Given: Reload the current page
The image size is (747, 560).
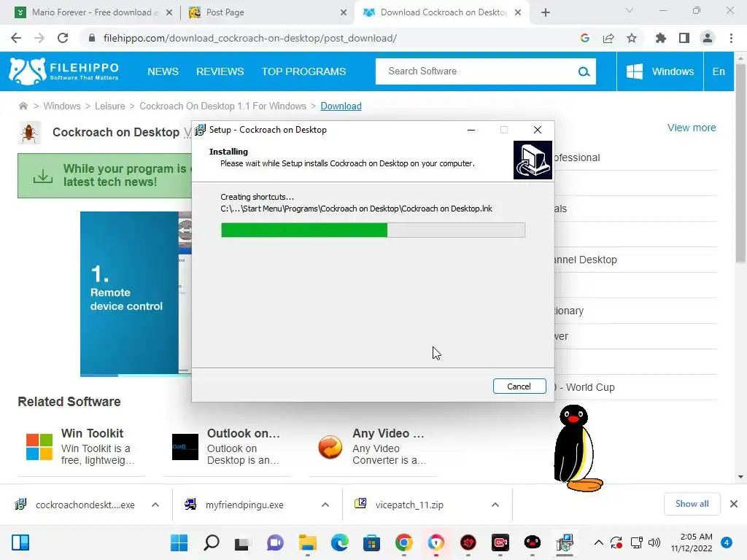Looking at the screenshot, I should coord(63,38).
